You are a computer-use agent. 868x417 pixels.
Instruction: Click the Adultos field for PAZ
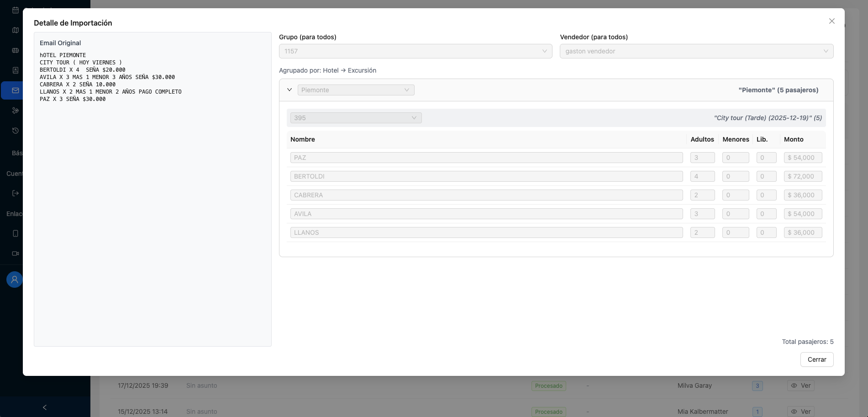702,158
